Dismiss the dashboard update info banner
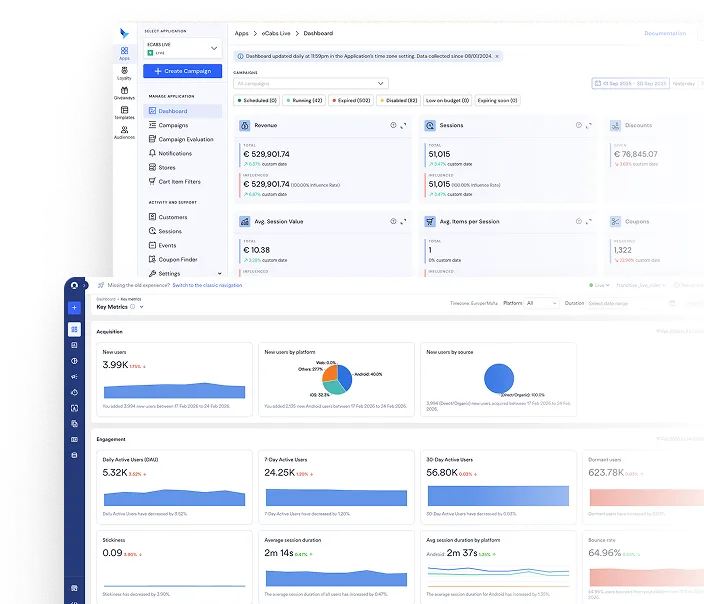 tap(497, 56)
